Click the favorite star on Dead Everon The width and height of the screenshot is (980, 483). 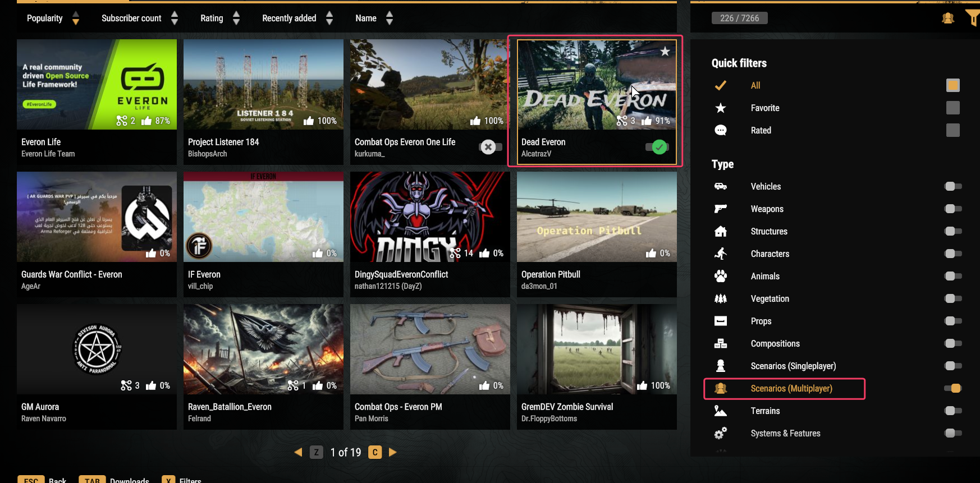pyautogui.click(x=665, y=52)
